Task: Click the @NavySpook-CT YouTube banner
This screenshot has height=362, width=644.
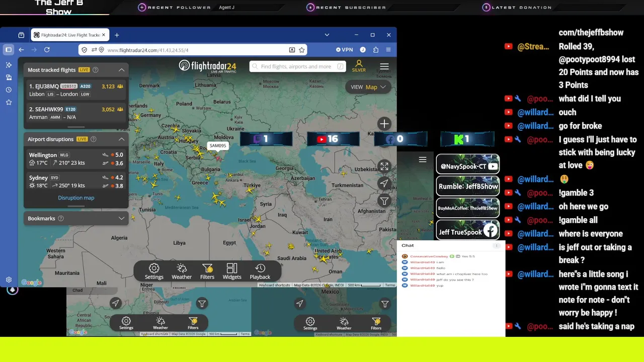Action: point(468,164)
